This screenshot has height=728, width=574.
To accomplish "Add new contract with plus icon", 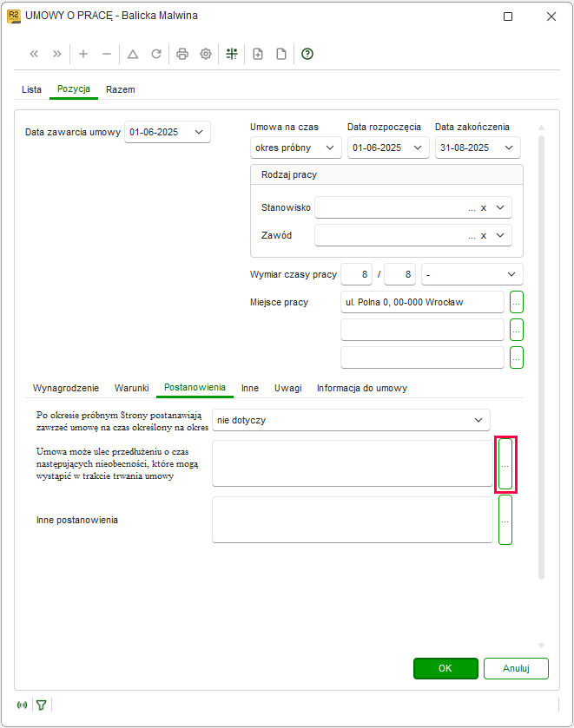I will (83, 54).
